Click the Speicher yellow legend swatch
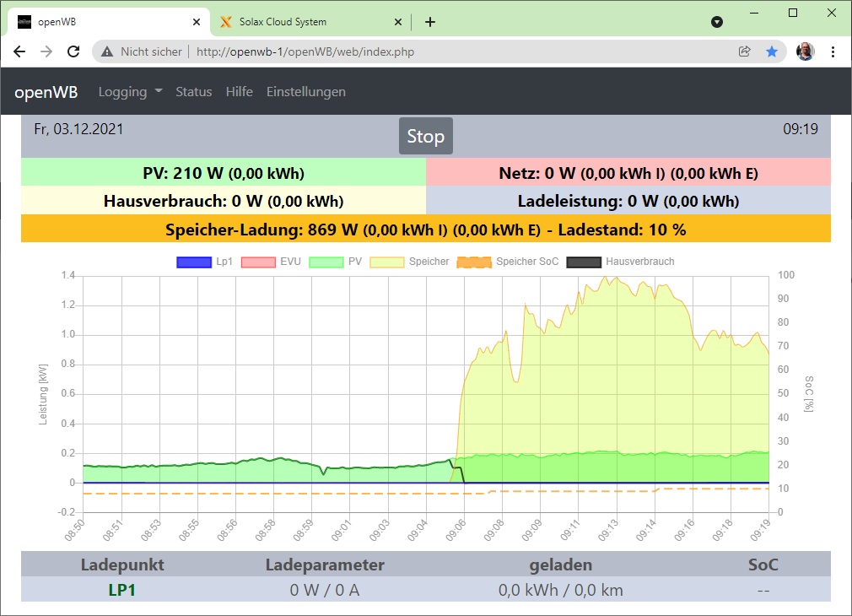The image size is (852, 616). click(x=386, y=262)
